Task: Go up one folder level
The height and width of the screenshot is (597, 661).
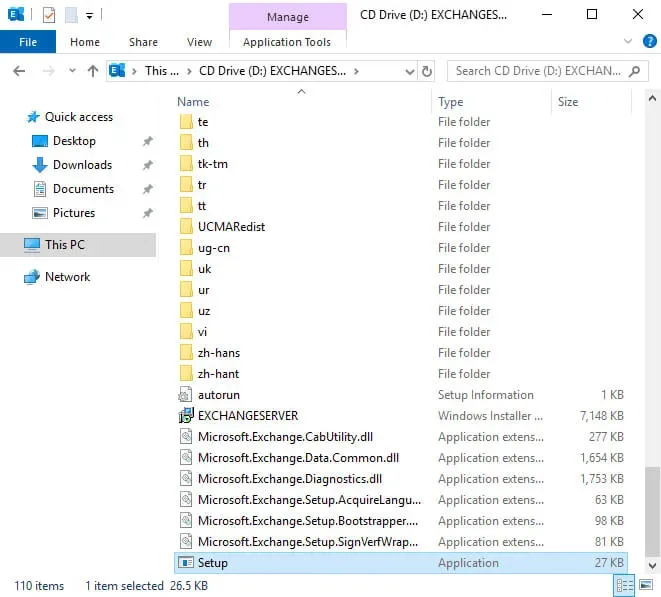Action: pyautogui.click(x=93, y=71)
